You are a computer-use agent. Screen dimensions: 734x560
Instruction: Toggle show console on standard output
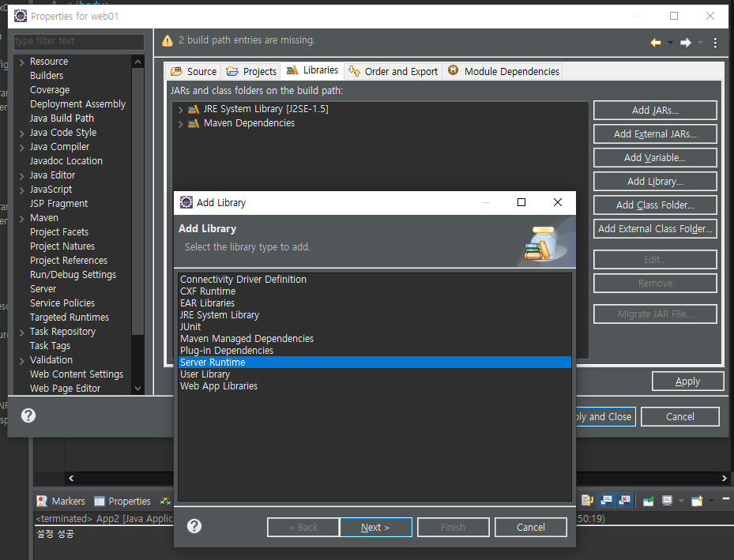[606, 501]
